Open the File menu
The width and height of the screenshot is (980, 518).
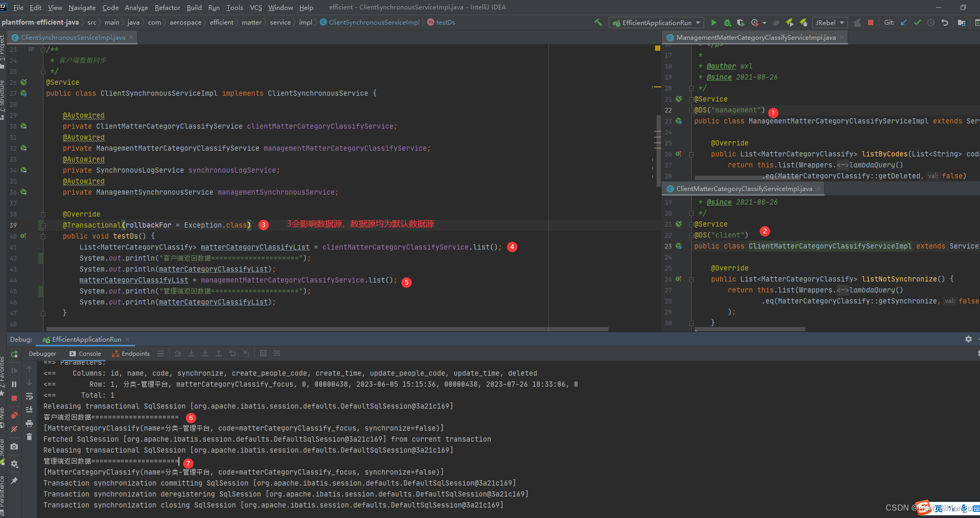[x=18, y=7]
